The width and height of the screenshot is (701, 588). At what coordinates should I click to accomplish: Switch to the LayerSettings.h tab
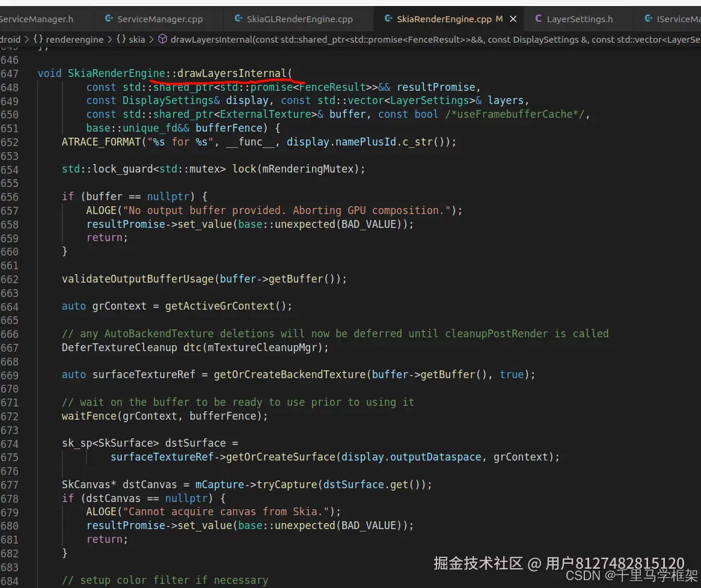point(580,19)
